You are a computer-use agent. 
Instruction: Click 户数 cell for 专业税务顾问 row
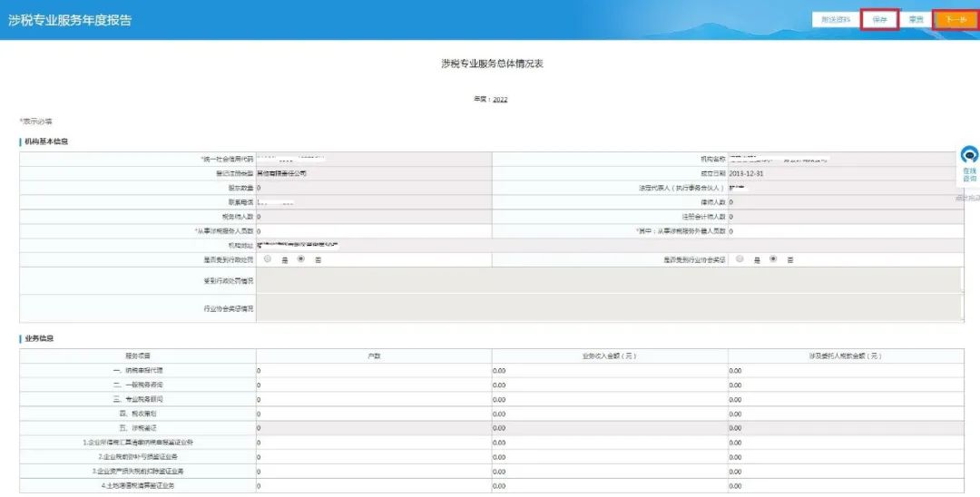(374, 399)
